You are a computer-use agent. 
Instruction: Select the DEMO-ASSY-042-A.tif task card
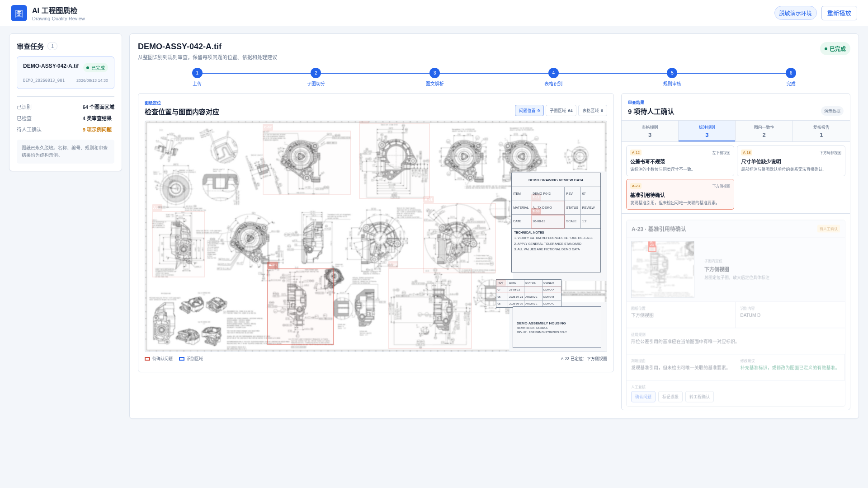(x=66, y=73)
